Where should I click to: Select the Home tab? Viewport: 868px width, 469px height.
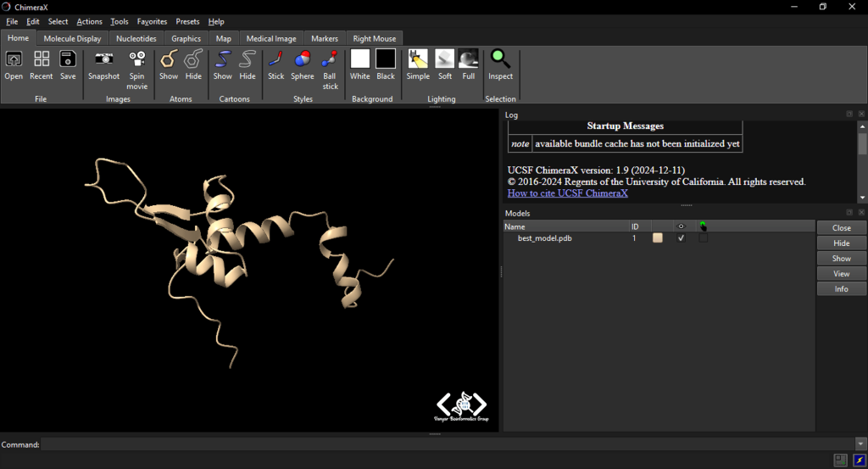(19, 37)
